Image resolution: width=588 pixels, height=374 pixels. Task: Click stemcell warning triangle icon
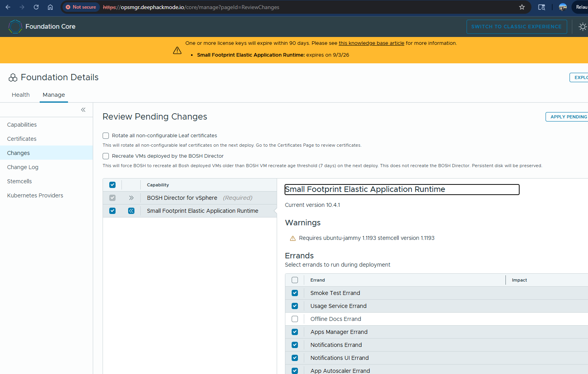293,238
